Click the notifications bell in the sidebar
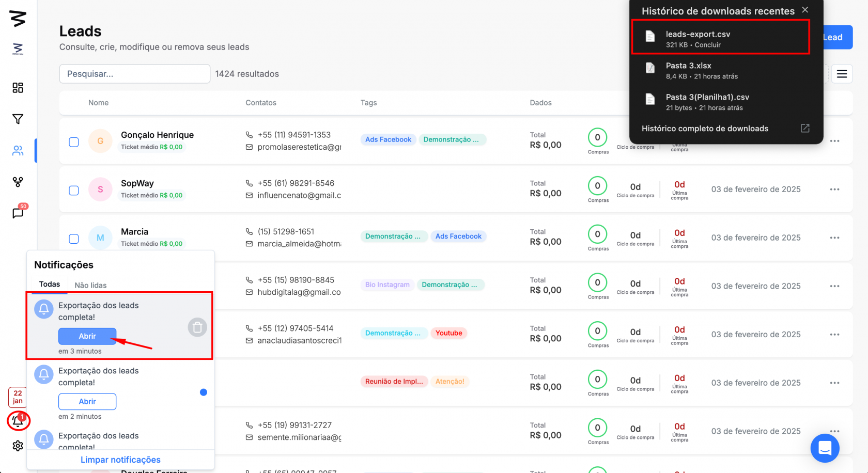This screenshot has height=473, width=868. tap(18, 421)
